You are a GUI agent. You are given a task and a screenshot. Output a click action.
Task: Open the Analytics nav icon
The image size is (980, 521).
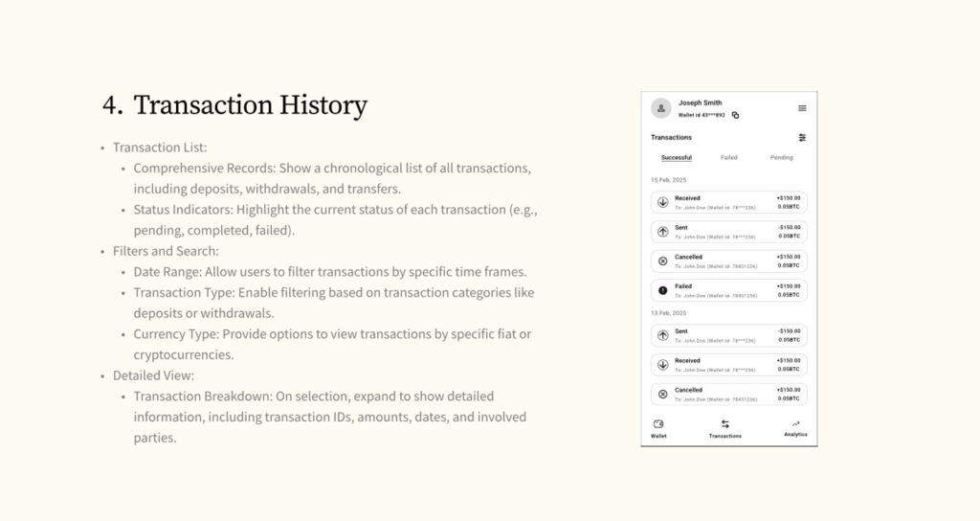pos(795,424)
